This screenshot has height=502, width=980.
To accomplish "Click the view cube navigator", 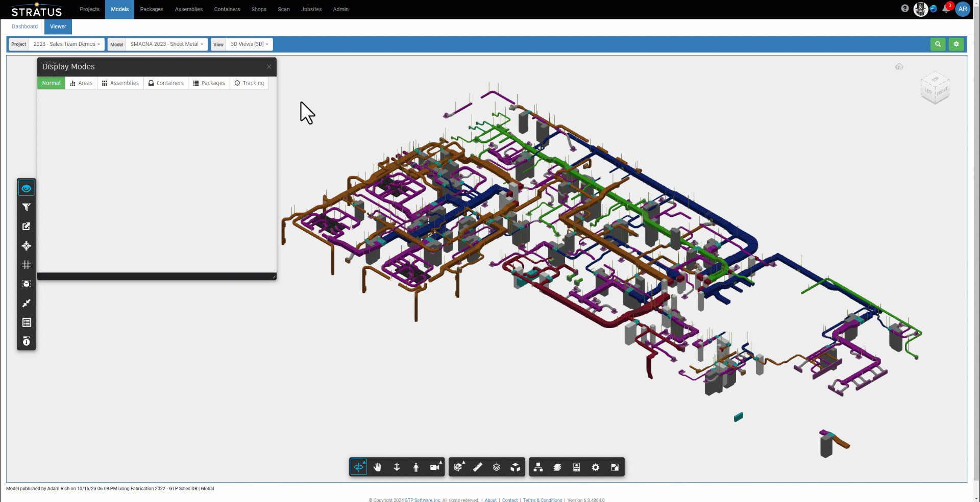I will click(x=935, y=88).
